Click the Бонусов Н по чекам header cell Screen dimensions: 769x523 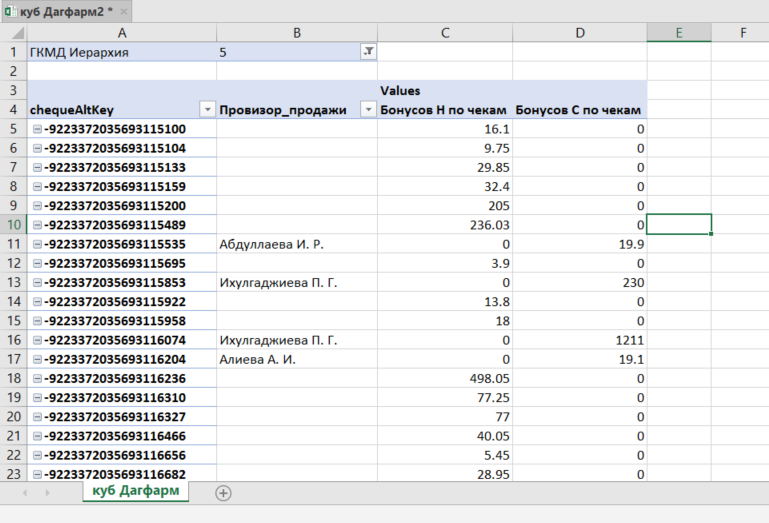(445, 110)
